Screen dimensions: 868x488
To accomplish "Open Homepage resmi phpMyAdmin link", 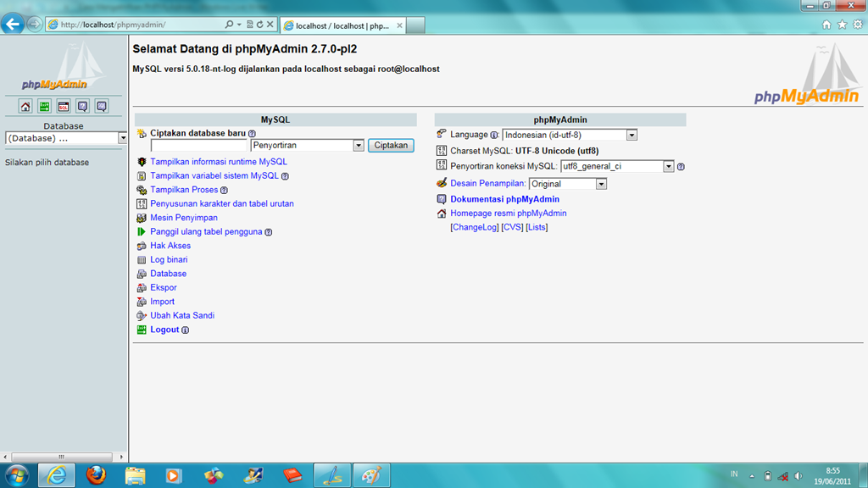I will click(509, 213).
